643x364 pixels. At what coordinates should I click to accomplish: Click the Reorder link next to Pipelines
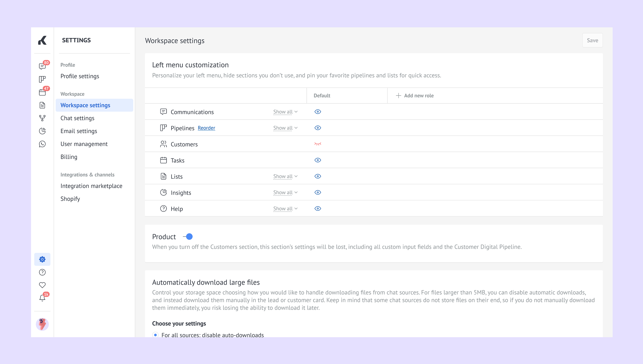[206, 128]
